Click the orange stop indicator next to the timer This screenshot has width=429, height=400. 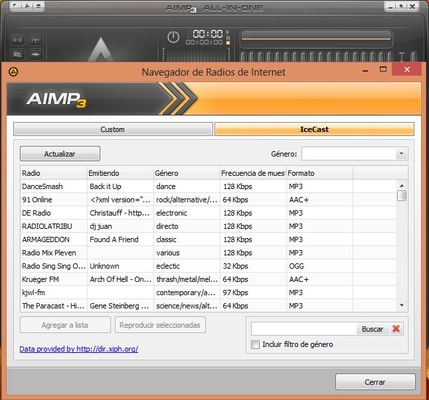coord(228,43)
